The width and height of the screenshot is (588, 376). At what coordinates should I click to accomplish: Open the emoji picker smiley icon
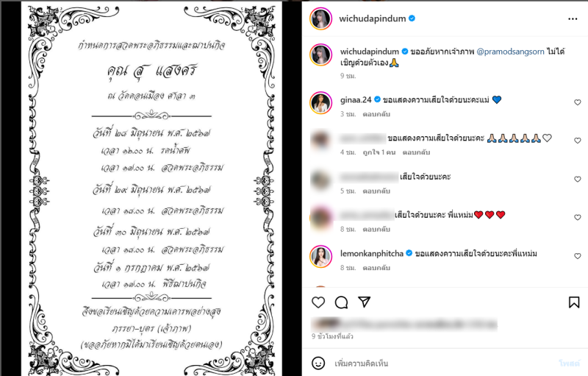(x=318, y=363)
